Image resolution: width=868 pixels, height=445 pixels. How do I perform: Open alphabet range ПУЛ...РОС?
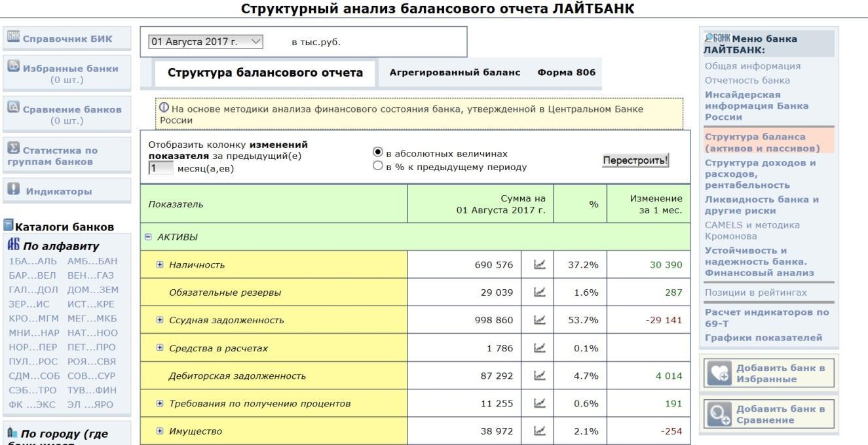[33, 362]
